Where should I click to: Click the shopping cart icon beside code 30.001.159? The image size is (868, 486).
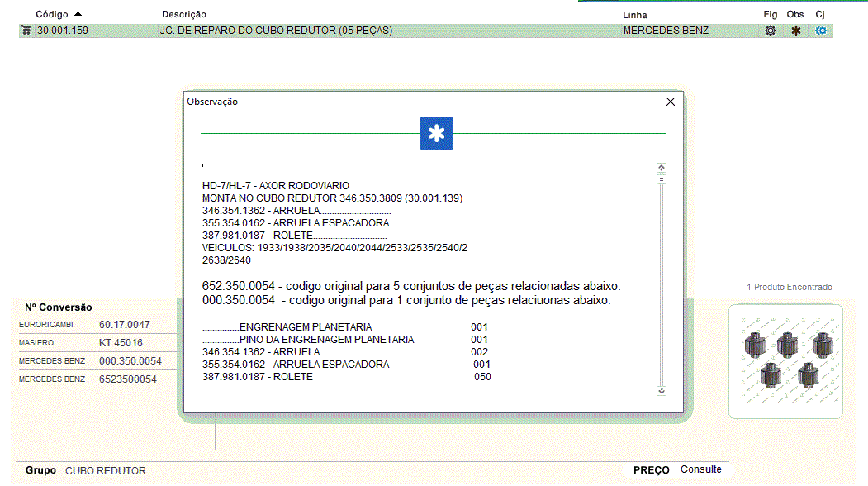pyautogui.click(x=26, y=31)
